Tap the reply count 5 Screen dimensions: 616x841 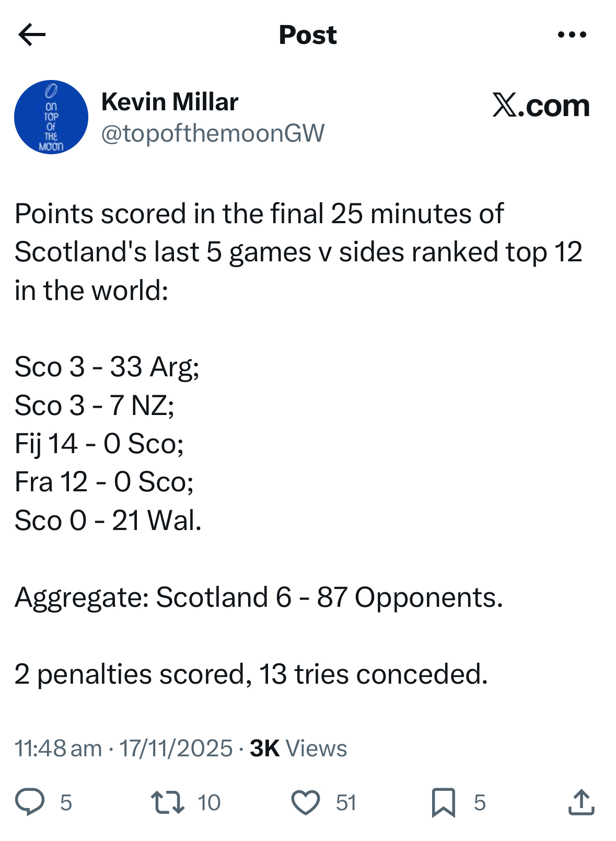(x=66, y=803)
